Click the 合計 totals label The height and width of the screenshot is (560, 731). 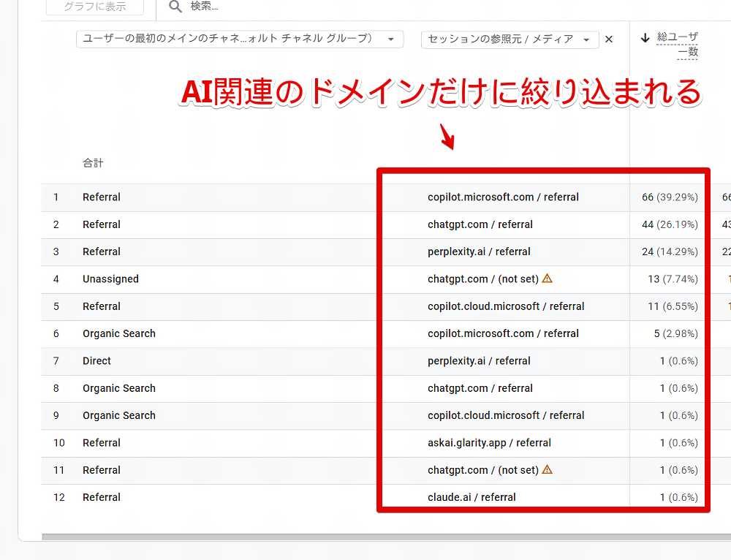tap(93, 163)
